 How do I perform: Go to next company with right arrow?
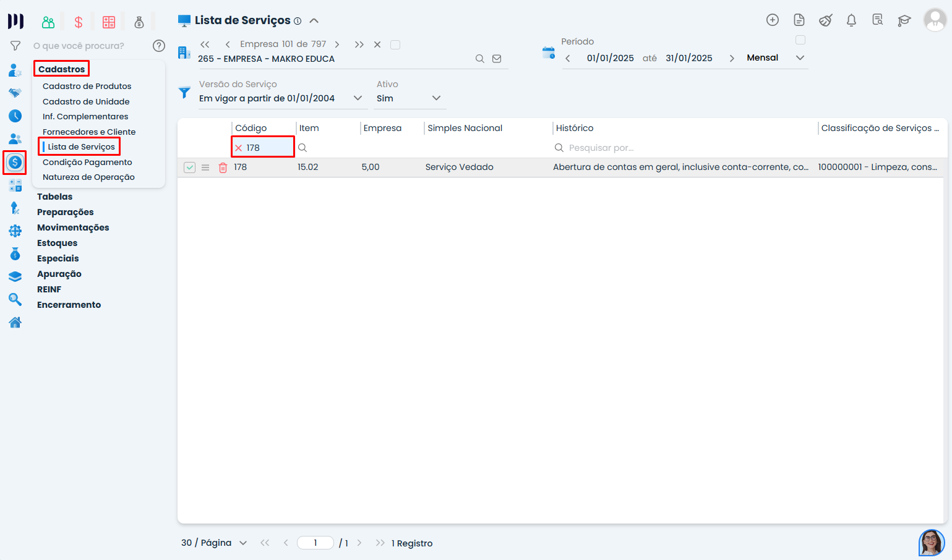[x=337, y=45]
